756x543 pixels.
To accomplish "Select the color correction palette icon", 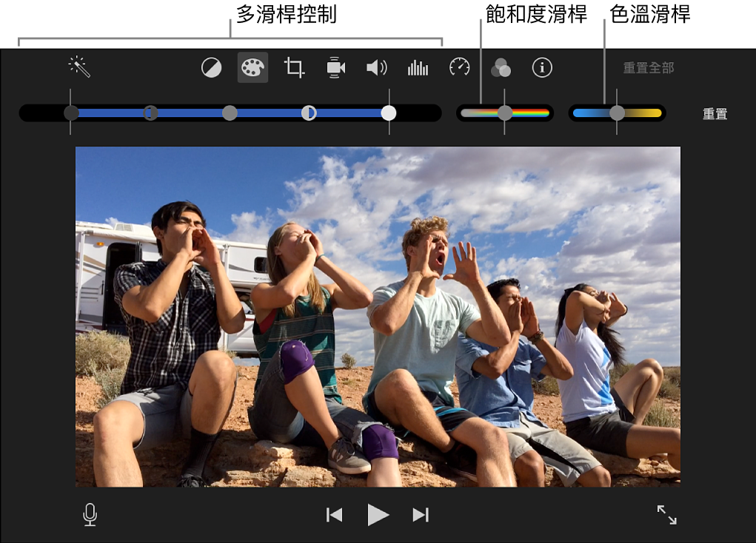I will 252,68.
